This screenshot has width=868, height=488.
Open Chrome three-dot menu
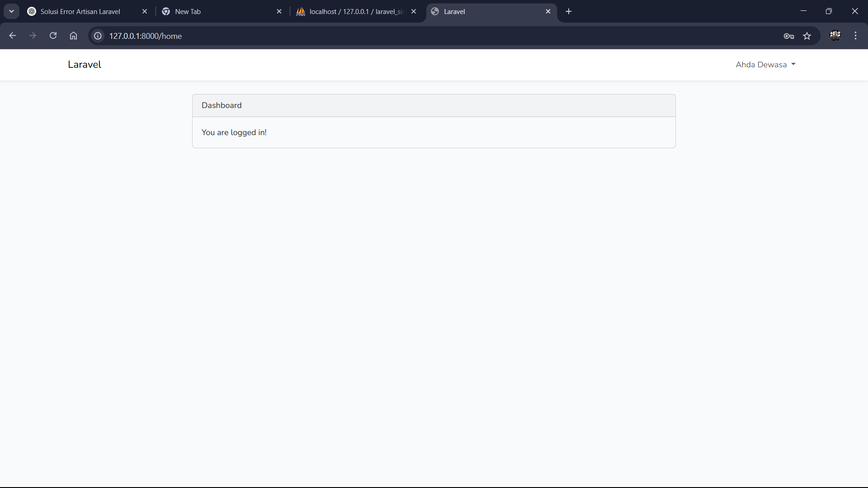pos(855,36)
